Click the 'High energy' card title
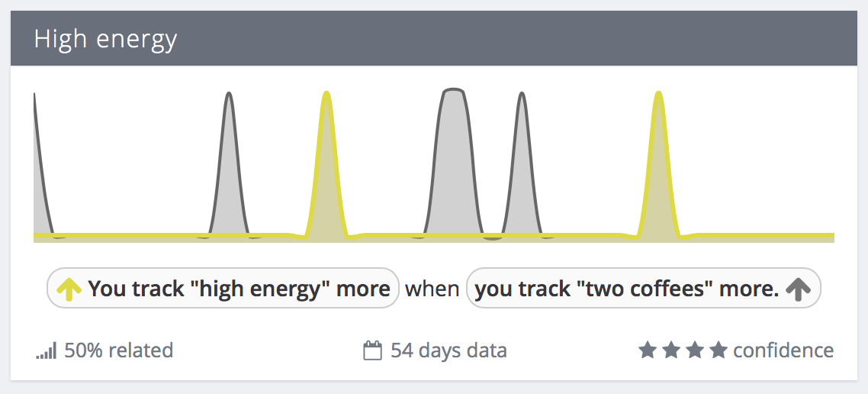 point(106,40)
